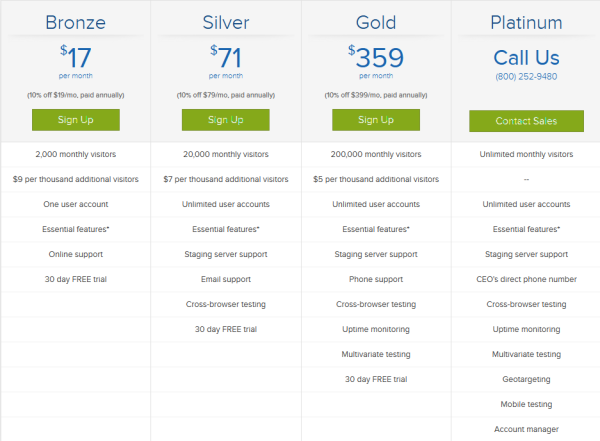Click Essential features* in Bronze column
The width and height of the screenshot is (600, 441).
[76, 229]
